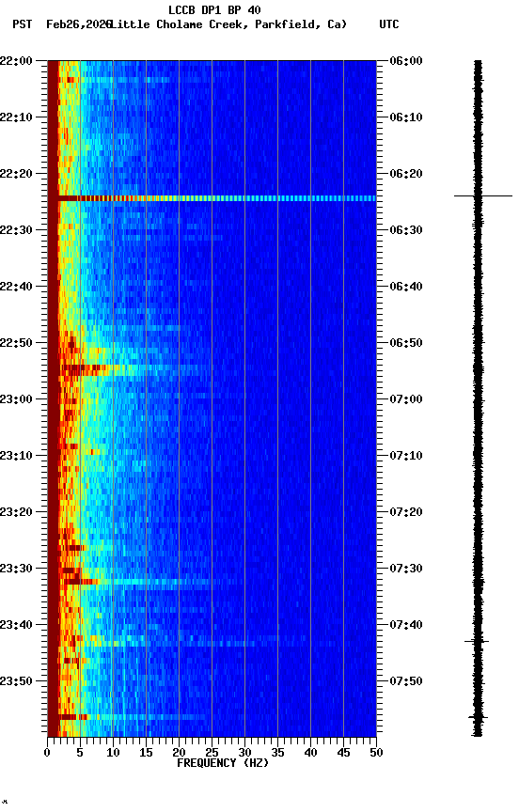
Task: Click the spectrogram event band near 22:55
Action: click(x=130, y=368)
